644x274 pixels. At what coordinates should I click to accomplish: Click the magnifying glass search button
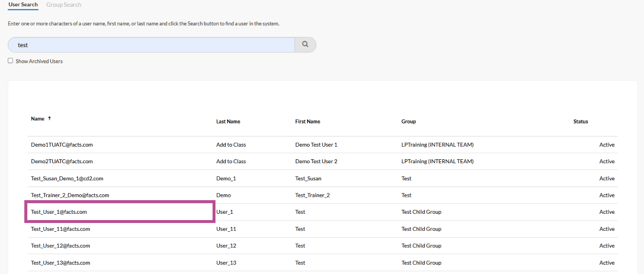305,44
